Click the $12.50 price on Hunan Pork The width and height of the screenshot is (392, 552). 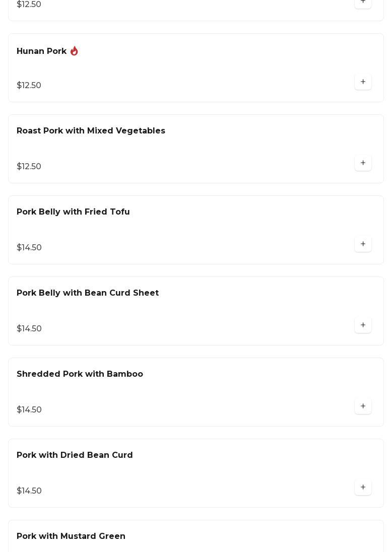(x=29, y=86)
